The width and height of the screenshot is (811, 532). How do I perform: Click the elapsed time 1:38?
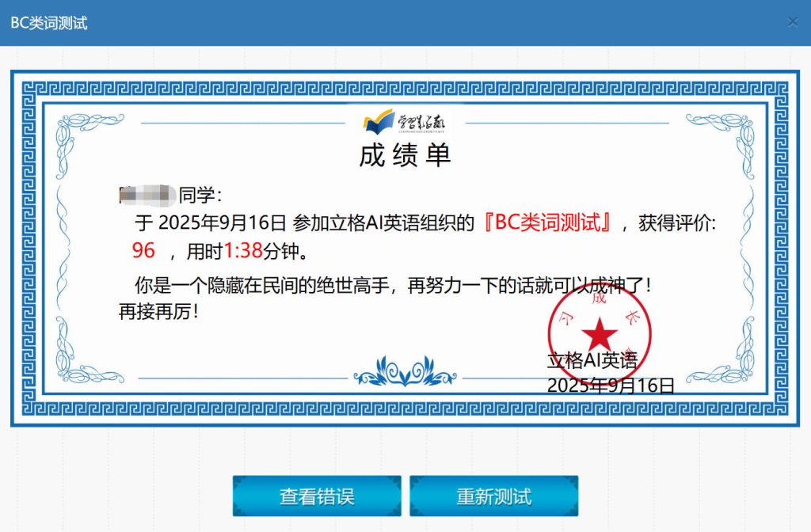[x=243, y=252]
